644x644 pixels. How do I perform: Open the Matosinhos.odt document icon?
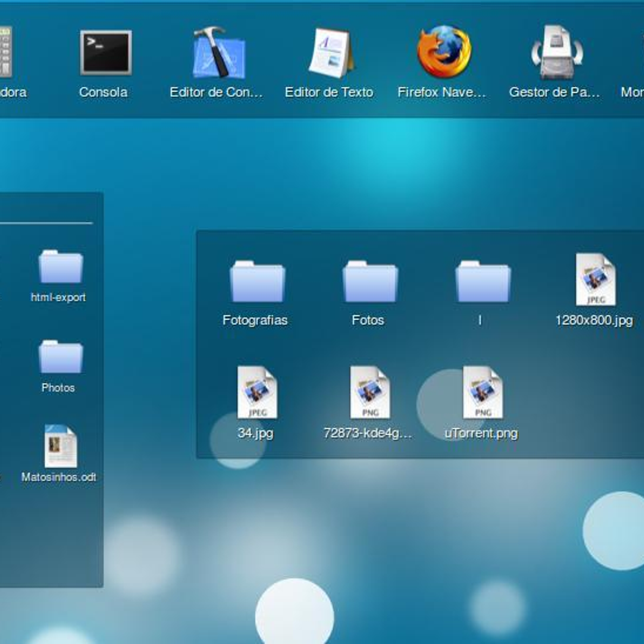[60, 446]
